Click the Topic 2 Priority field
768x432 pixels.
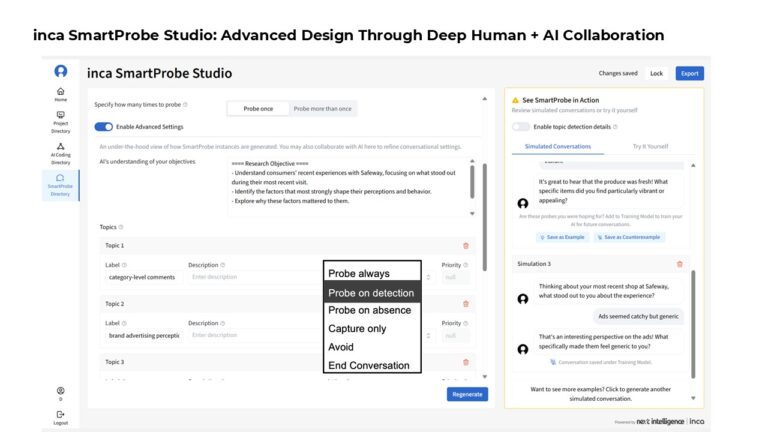pos(455,336)
